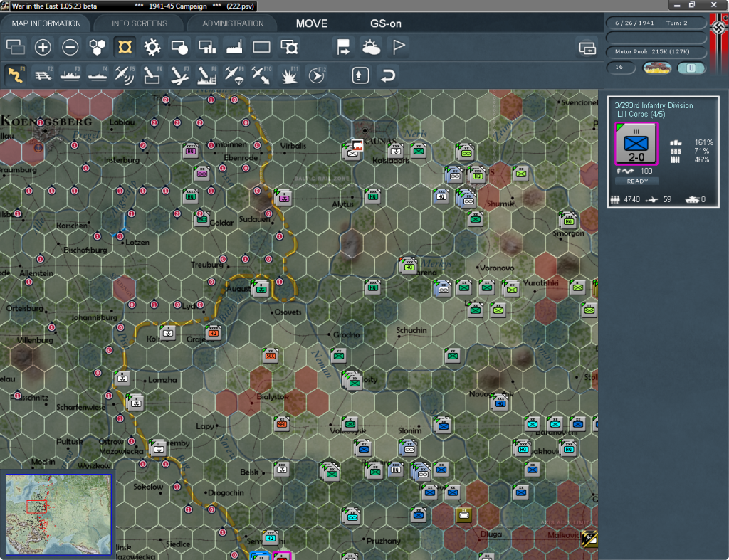Screen dimensions: 729x560
Task: Click the white pennant flag icon
Action: pos(399,47)
